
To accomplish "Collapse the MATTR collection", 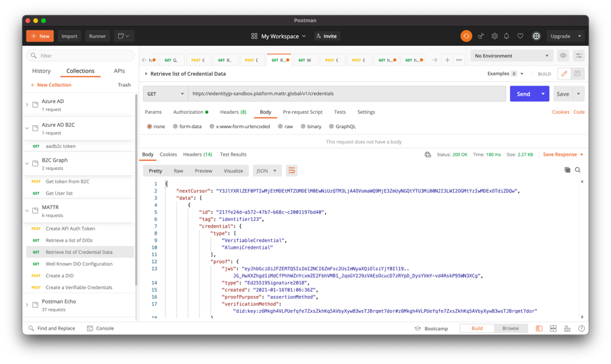I will click(x=27, y=210).
